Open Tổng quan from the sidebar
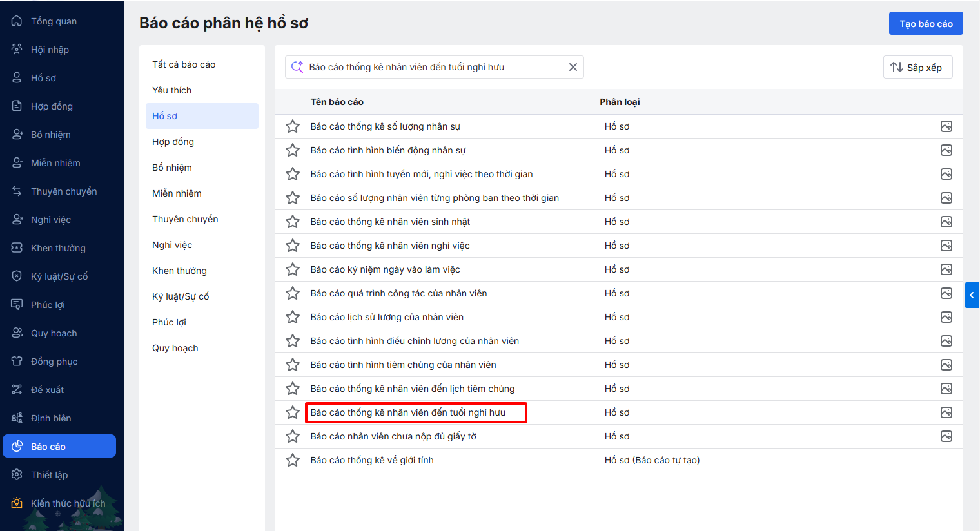The width and height of the screenshot is (980, 531). pyautogui.click(x=54, y=21)
